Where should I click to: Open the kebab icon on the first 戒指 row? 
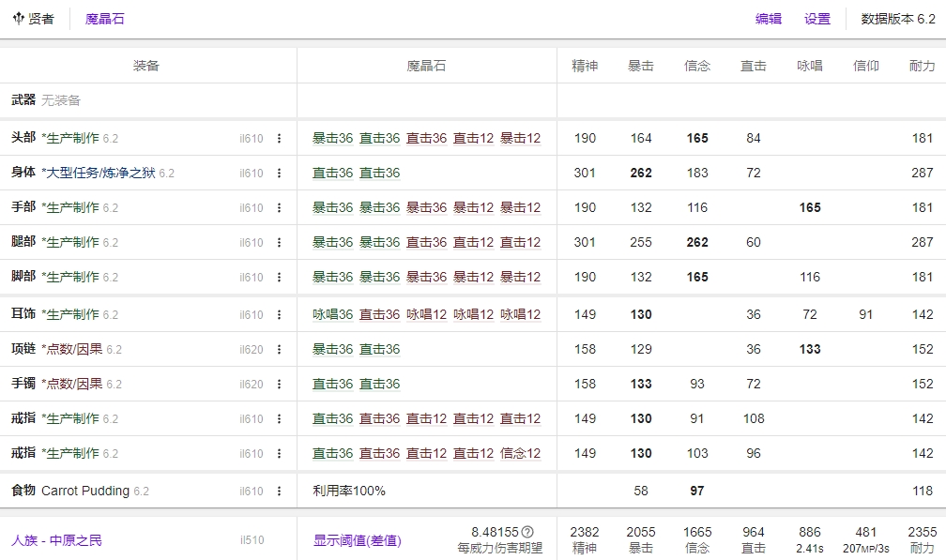coord(278,417)
